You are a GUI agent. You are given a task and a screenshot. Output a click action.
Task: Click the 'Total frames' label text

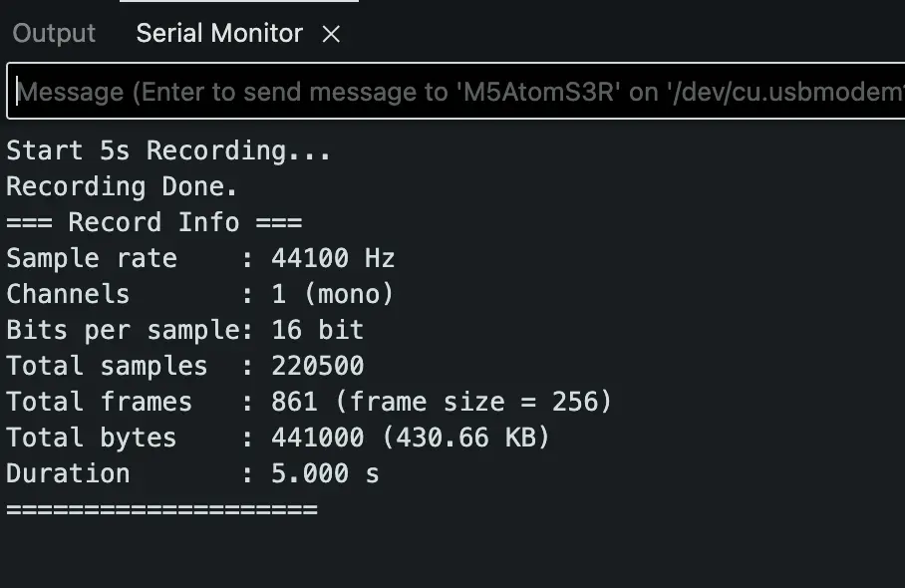click(99, 402)
